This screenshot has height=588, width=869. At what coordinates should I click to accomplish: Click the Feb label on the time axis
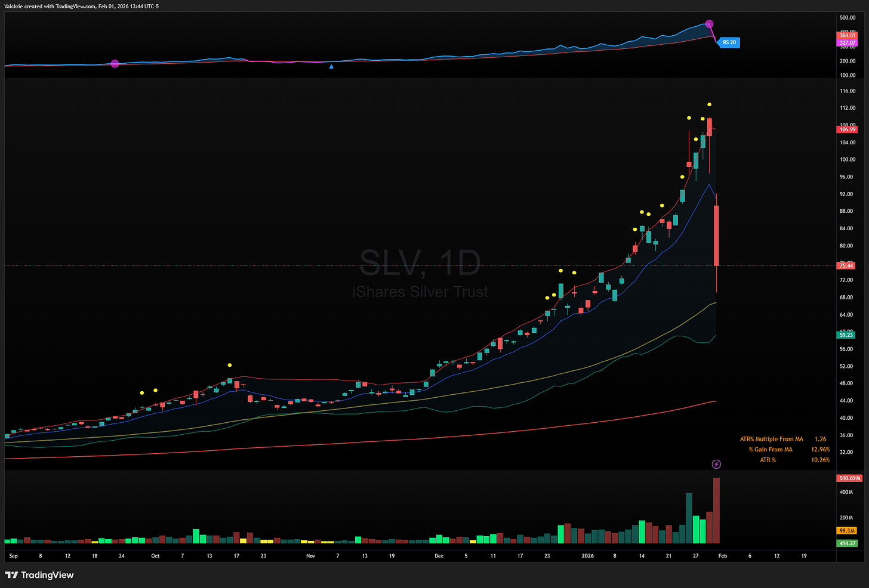[x=723, y=556]
